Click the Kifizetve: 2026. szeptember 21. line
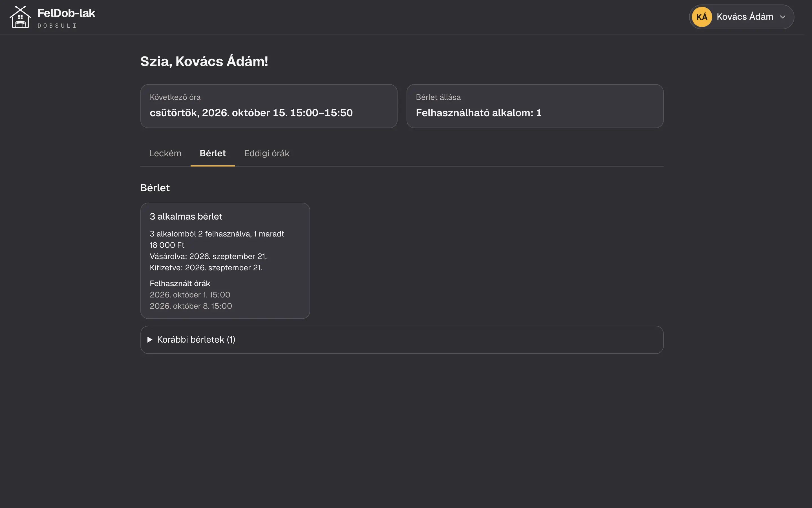The image size is (812, 508). (206, 268)
